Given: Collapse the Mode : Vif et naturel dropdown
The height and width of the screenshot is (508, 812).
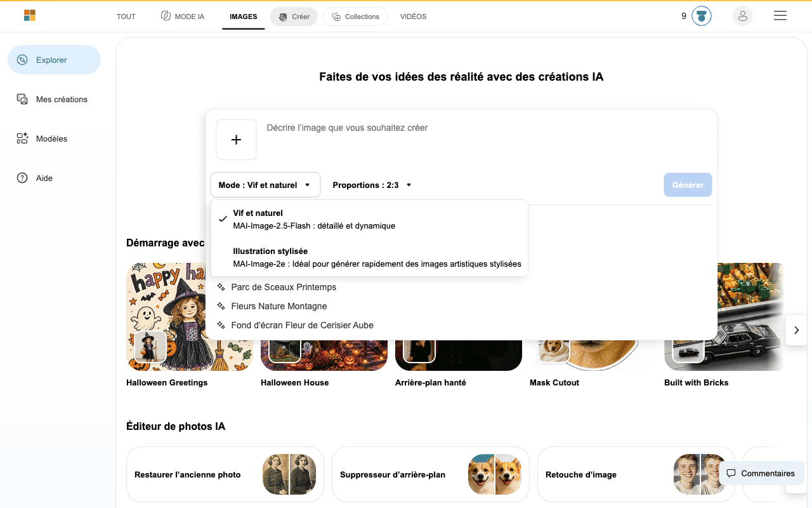Looking at the screenshot, I should tap(265, 185).
